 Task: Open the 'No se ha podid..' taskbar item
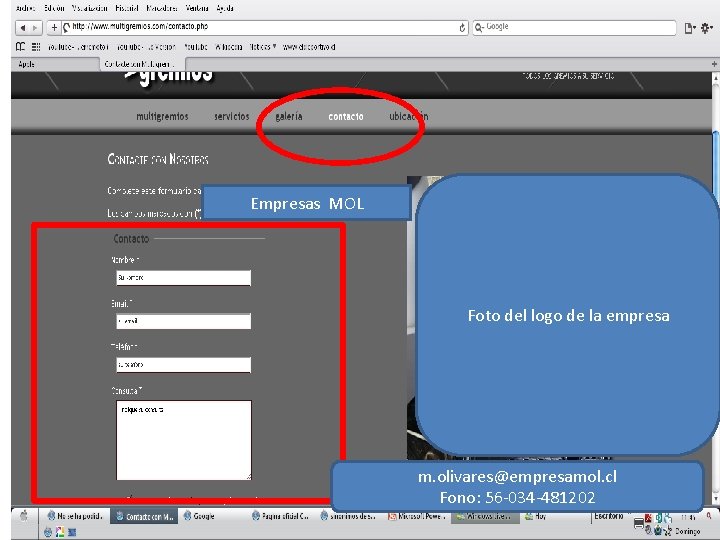pyautogui.click(x=74, y=516)
